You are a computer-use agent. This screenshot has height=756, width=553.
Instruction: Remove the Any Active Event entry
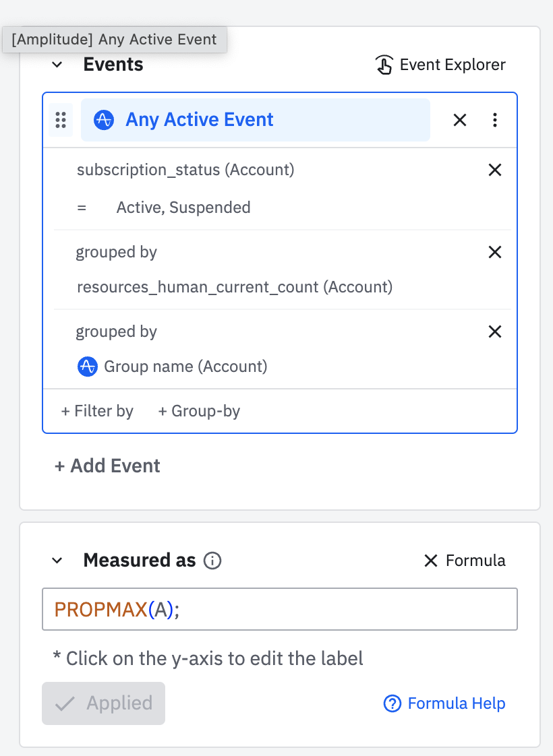pos(460,120)
